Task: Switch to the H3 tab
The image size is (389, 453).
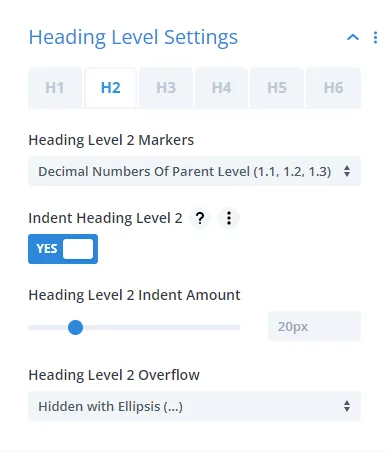Action: pyautogui.click(x=166, y=88)
